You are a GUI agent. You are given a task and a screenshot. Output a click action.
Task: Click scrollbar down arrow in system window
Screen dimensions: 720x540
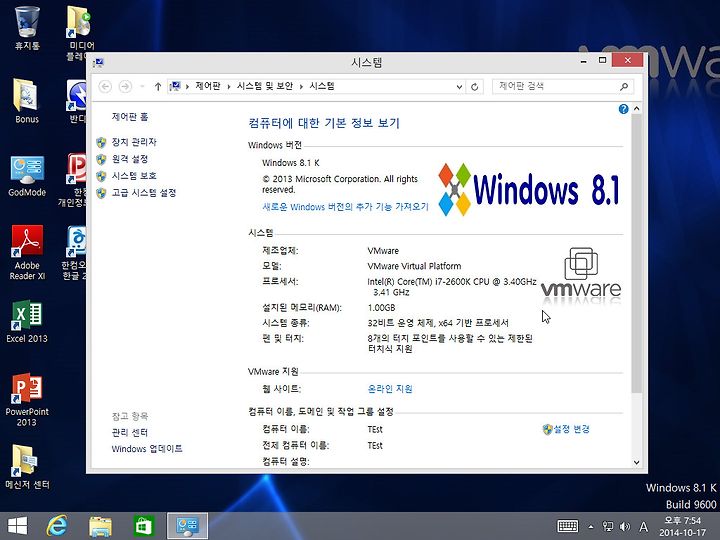coord(636,462)
